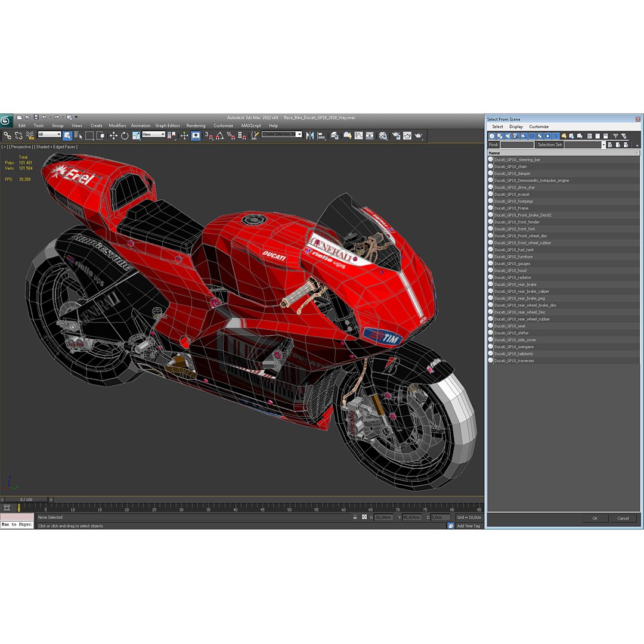Open the Perspective viewport label menu
Viewport: 644px width, 644px height.
click(x=20, y=147)
